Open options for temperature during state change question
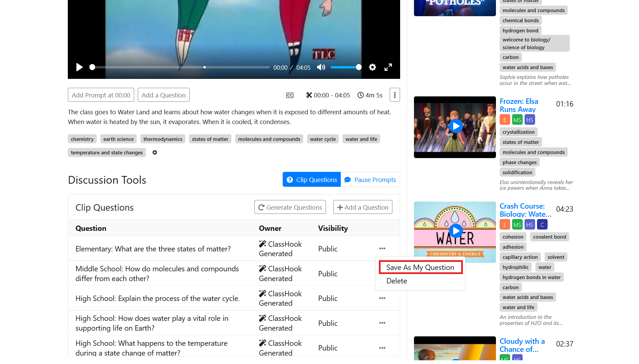Image resolution: width=639 pixels, height=364 pixels. (x=382, y=348)
